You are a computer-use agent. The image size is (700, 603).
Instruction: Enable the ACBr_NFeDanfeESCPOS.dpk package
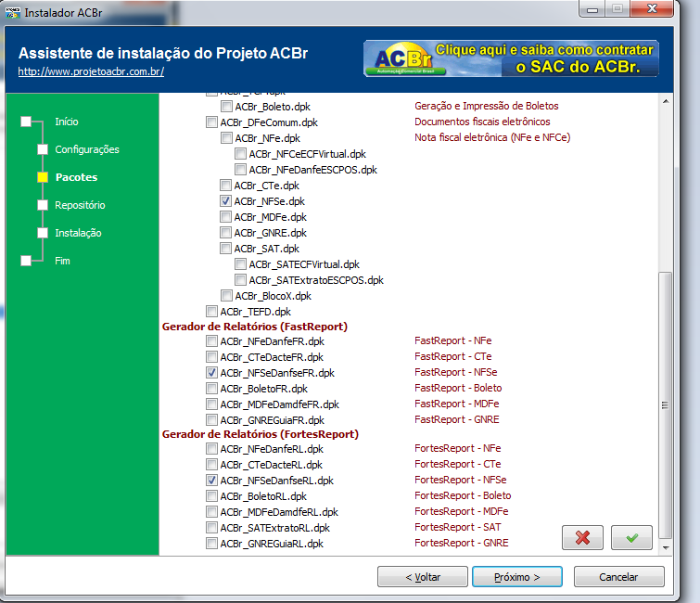click(240, 169)
